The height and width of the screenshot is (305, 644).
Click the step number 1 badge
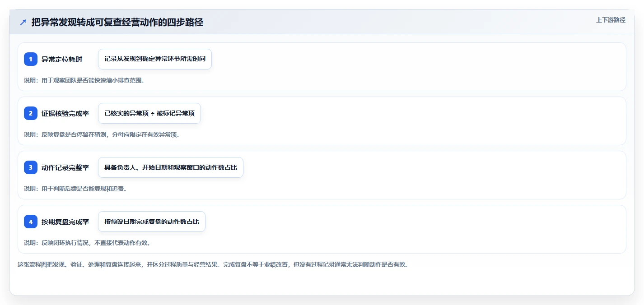pos(31,59)
